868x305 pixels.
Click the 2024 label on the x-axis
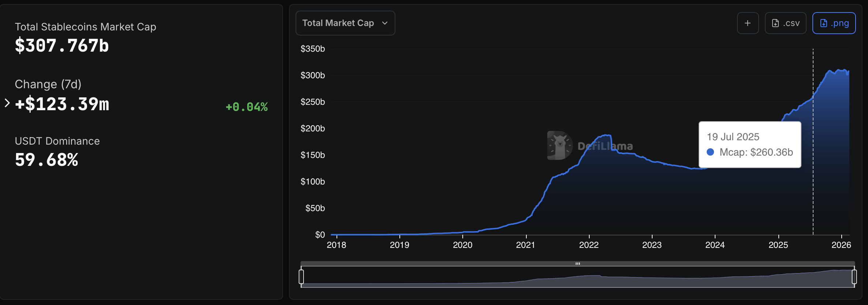pos(715,245)
